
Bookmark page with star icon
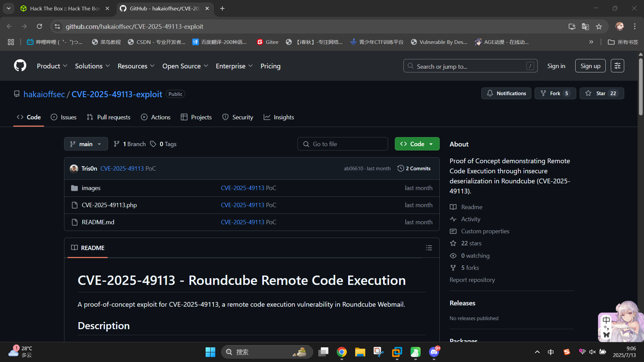[599, 26]
